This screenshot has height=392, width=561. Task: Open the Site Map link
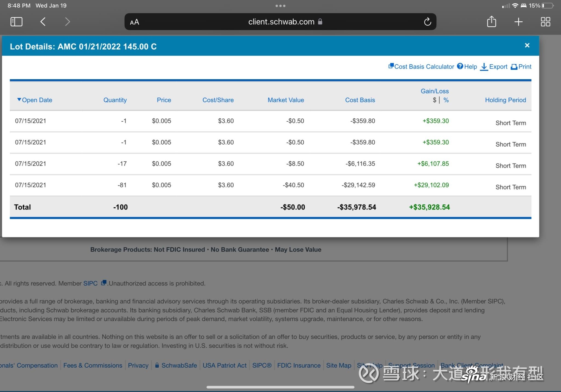coord(339,365)
